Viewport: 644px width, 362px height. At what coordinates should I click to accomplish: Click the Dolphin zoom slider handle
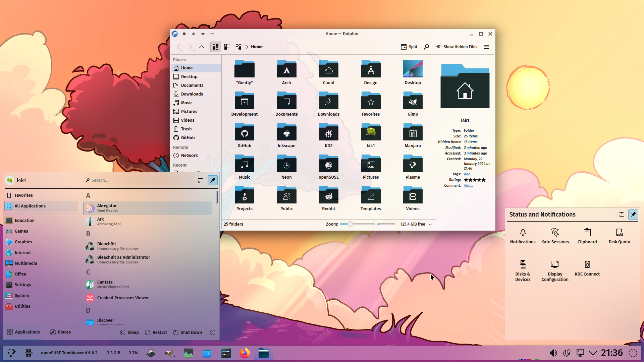click(x=350, y=224)
